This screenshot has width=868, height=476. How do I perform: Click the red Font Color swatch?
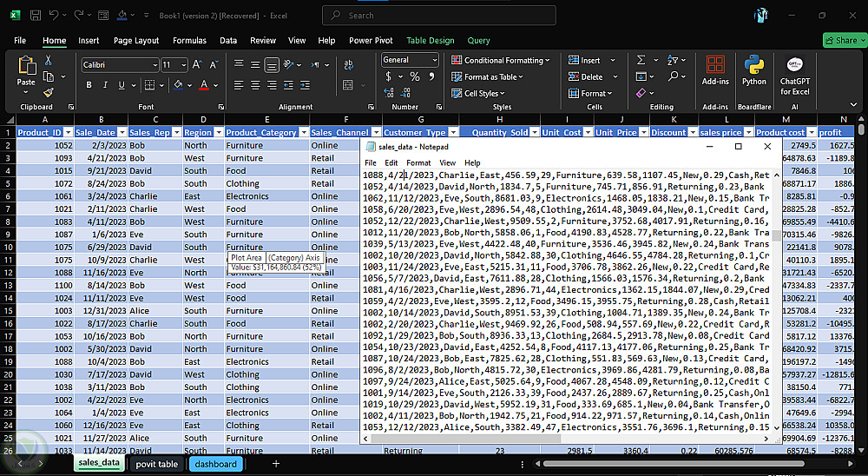coord(204,85)
